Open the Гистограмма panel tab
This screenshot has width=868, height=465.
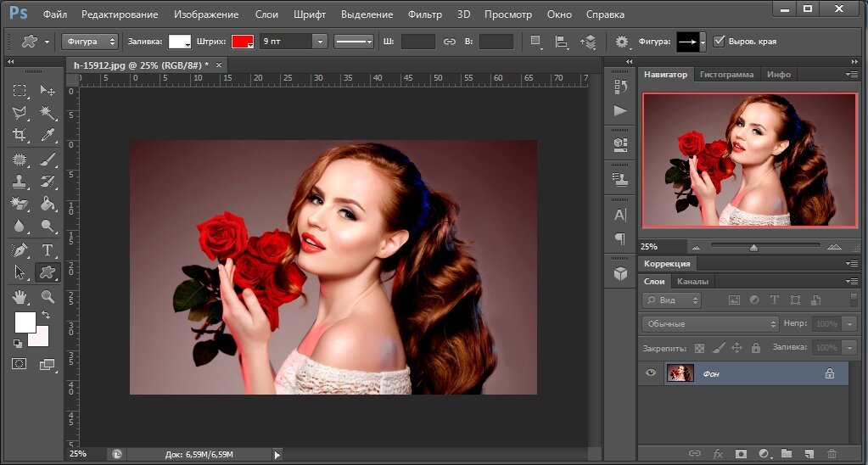coord(725,74)
